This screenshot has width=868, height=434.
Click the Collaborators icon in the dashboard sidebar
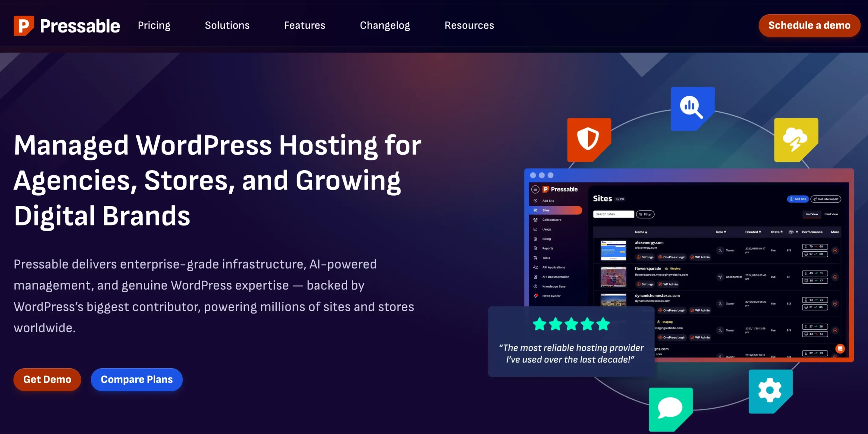(x=535, y=220)
